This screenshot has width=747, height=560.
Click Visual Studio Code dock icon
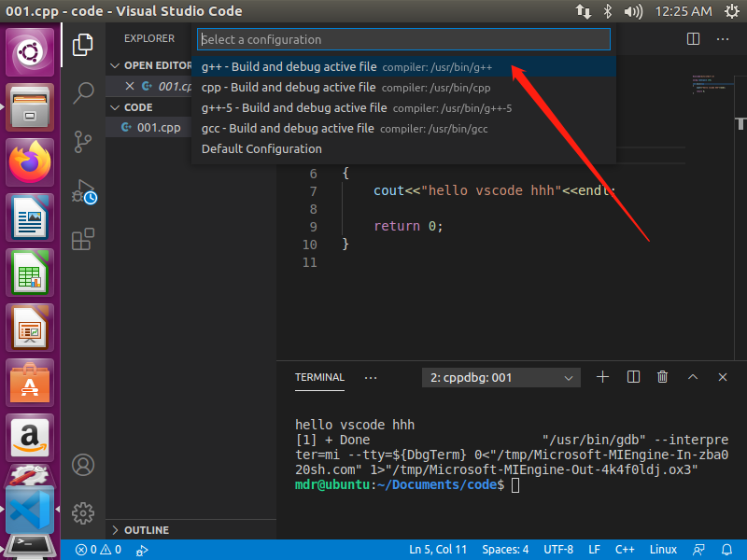coord(30,510)
